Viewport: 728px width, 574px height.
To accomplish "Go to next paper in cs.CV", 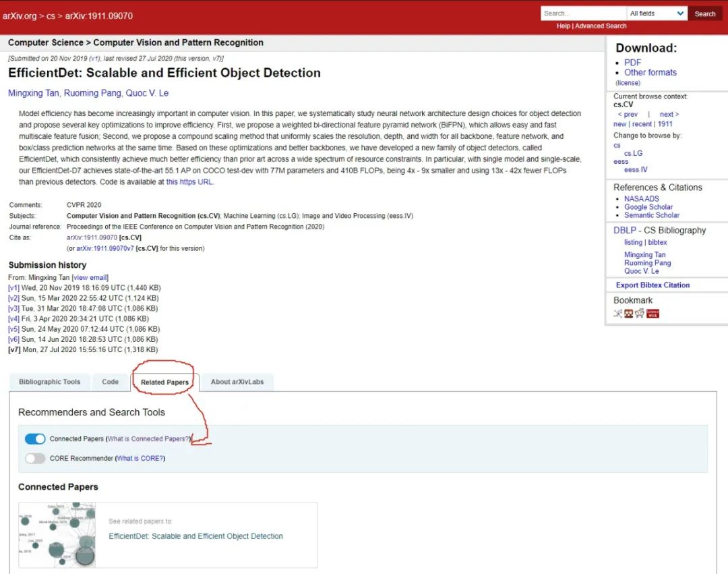I will click(x=669, y=114).
